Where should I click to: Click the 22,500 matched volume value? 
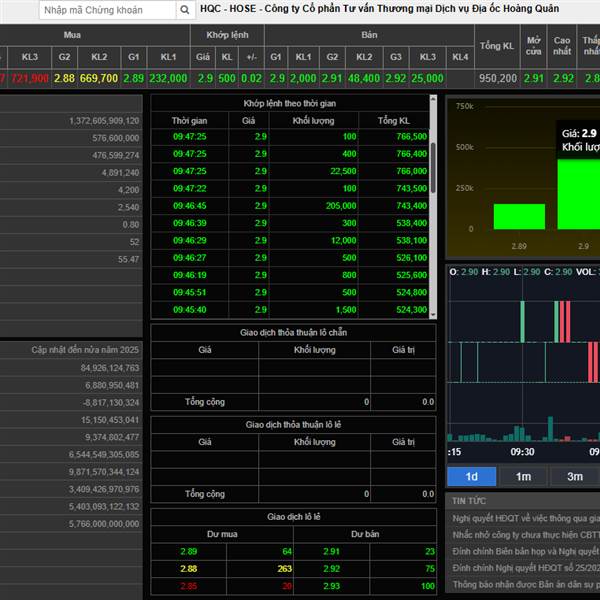coord(343,171)
